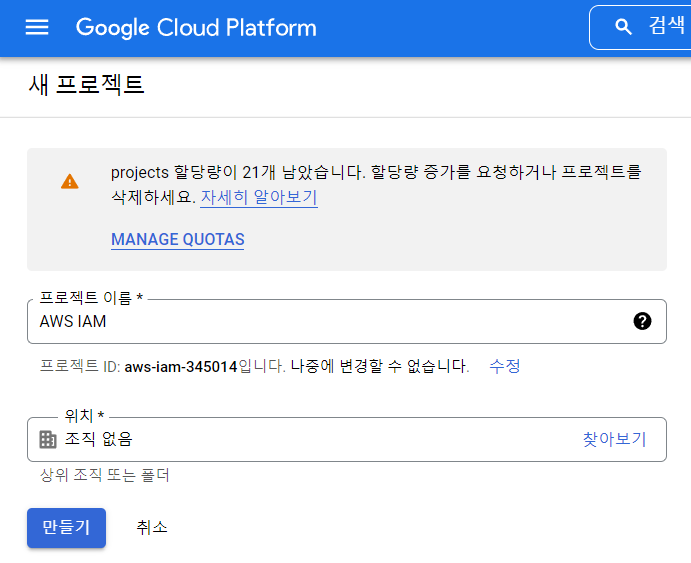This screenshot has width=691, height=563.
Task: Click the organization building icon
Action: tap(48, 439)
